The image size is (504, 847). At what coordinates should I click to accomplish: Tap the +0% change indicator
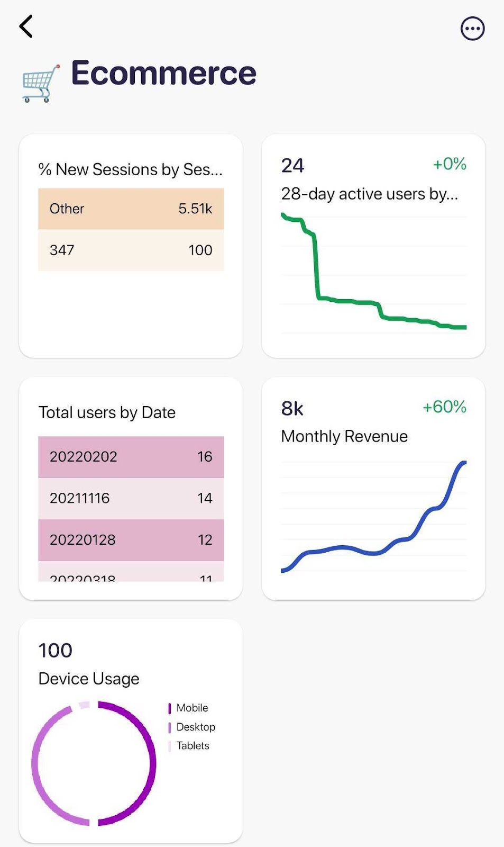tap(449, 165)
